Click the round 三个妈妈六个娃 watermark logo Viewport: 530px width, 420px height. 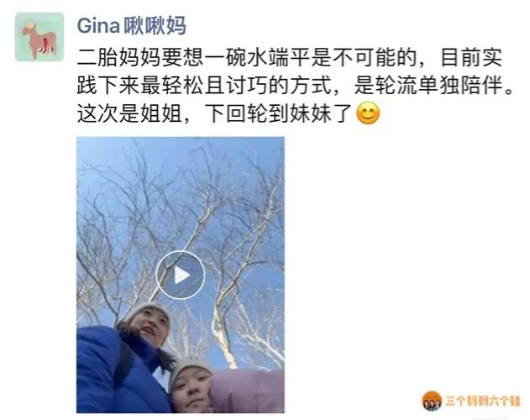coord(432,401)
